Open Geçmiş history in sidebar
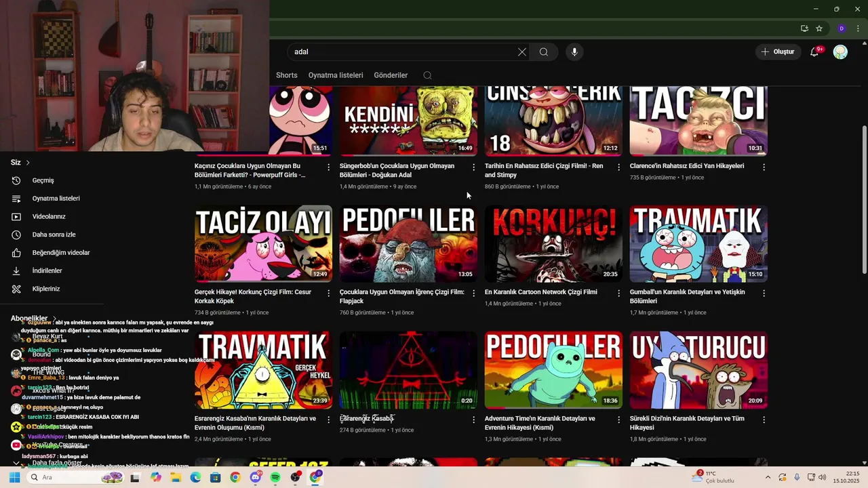Viewport: 868px width, 488px height. coord(43,180)
